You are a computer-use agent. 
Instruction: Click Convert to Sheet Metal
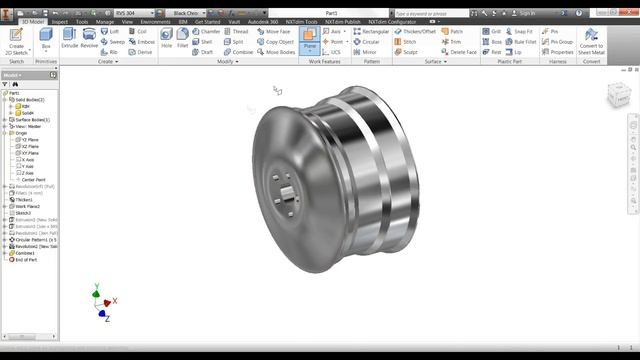(591, 42)
